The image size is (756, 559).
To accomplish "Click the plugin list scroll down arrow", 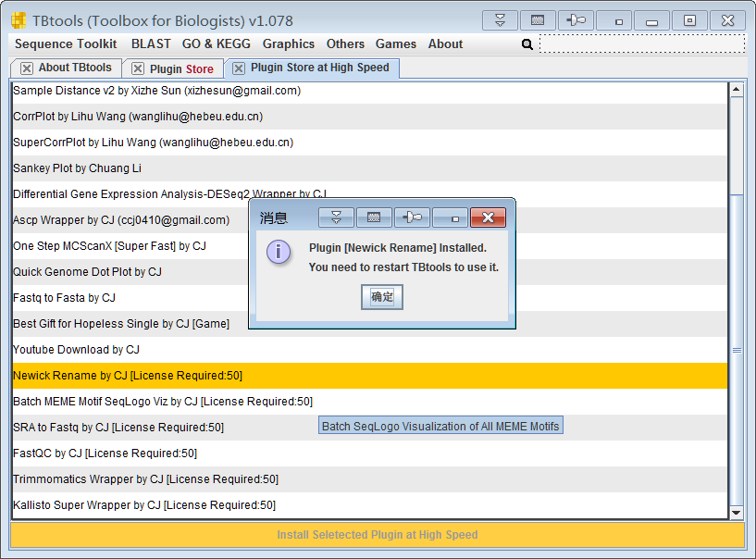I will tap(737, 513).
